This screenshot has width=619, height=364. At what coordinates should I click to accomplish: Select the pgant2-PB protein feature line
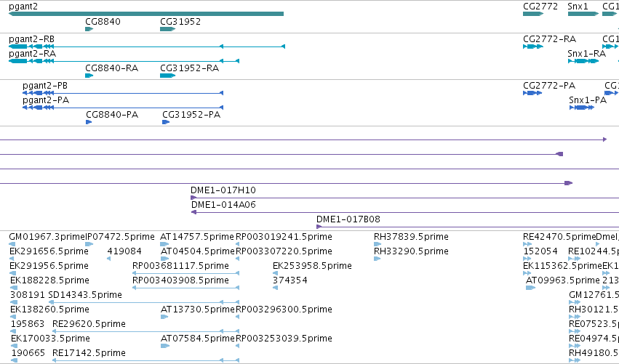pos(123,93)
